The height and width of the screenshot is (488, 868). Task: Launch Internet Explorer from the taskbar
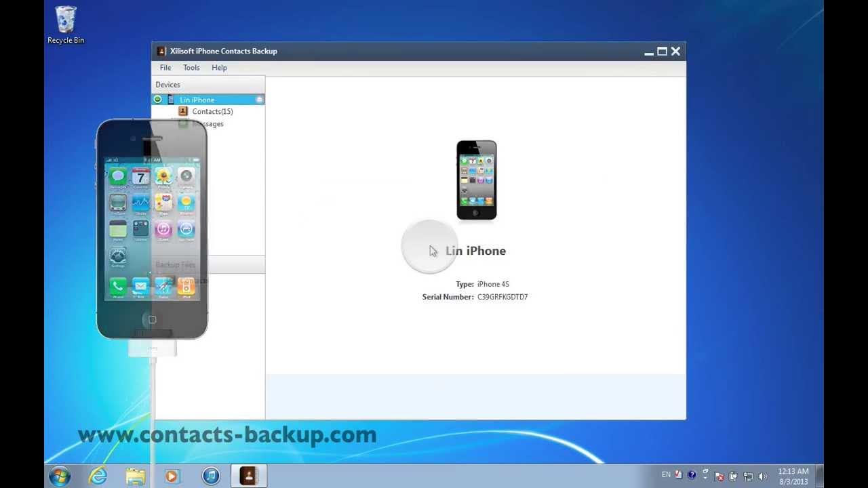[x=98, y=476]
